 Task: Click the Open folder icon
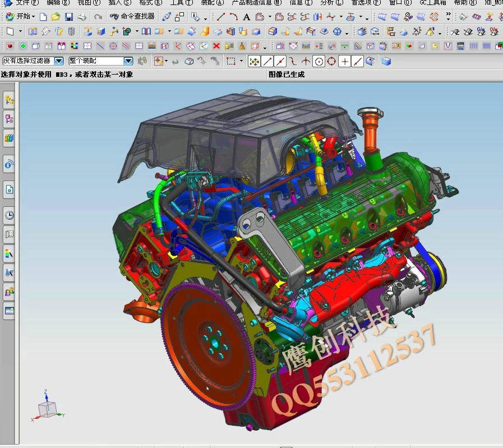56,17
